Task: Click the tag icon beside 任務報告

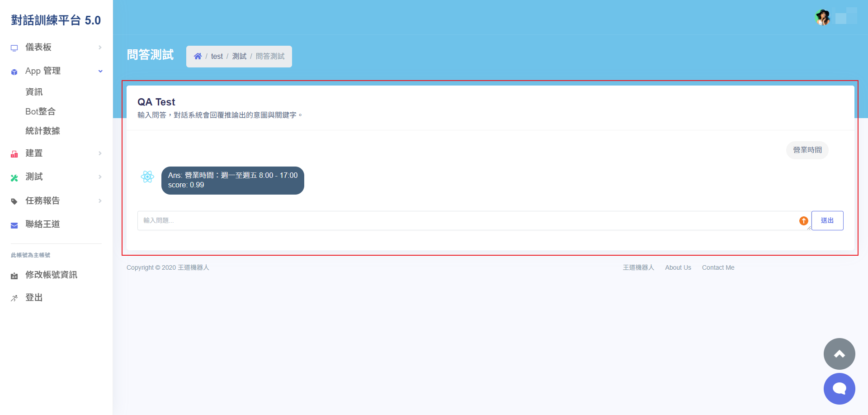Action: (x=14, y=201)
